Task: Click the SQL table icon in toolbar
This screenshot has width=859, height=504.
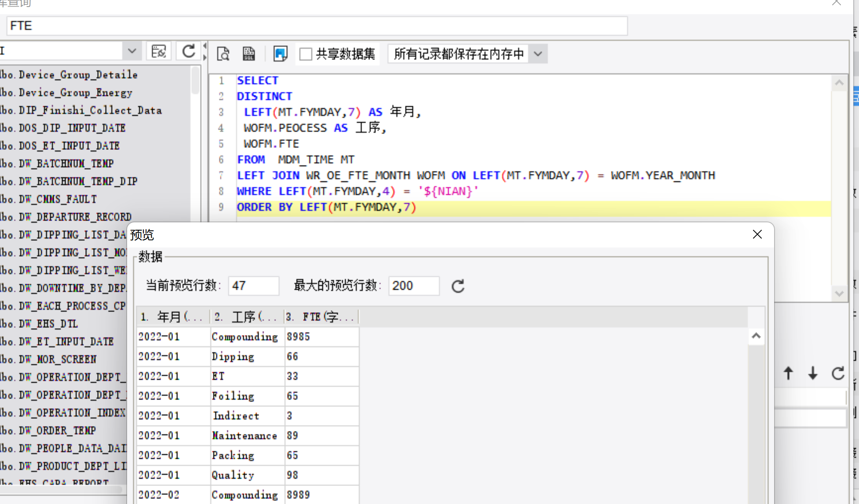Action: coord(249,54)
